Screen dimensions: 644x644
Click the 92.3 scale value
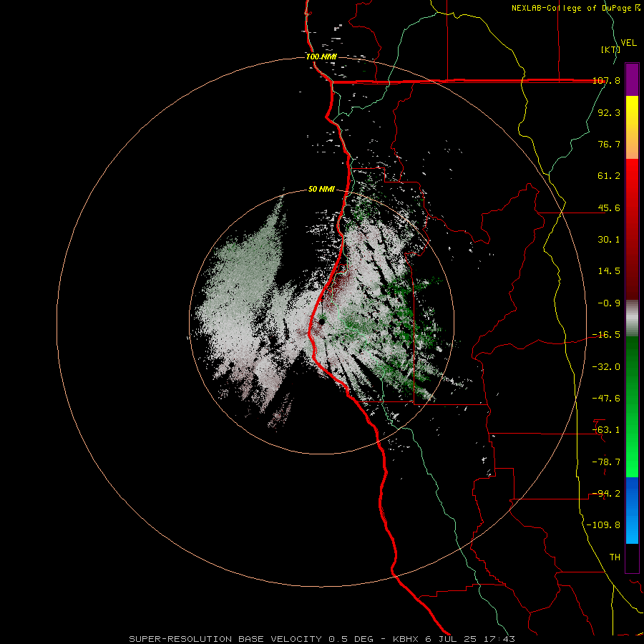tap(609, 112)
